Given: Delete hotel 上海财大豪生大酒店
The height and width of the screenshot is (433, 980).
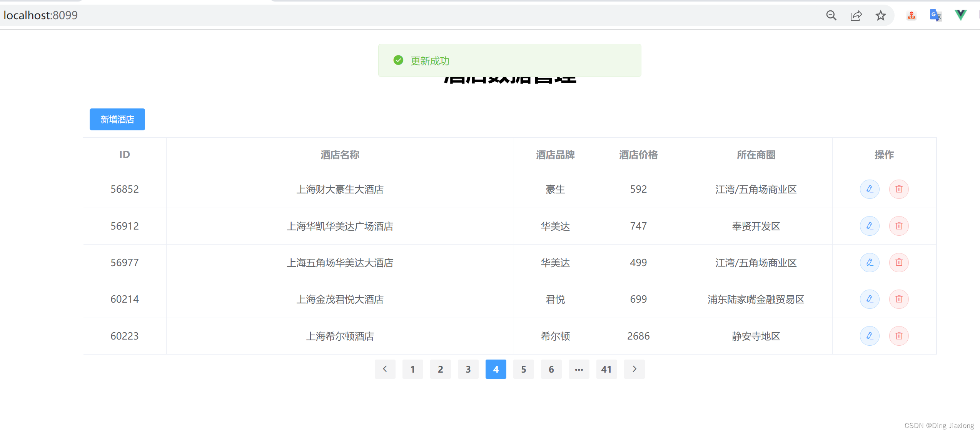Looking at the screenshot, I should coord(899,189).
